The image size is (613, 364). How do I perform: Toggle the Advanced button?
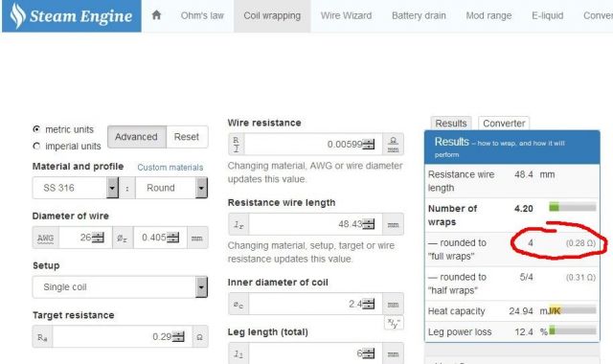tap(136, 137)
